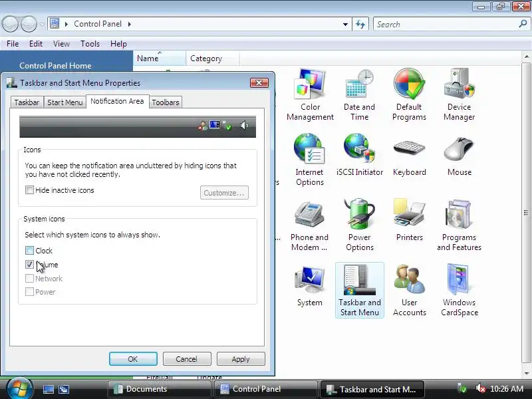The image size is (532, 399).
Task: Click the Refresh button beside address bar
Action: point(360,24)
